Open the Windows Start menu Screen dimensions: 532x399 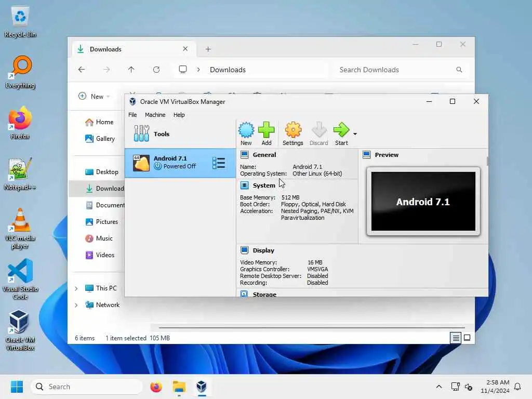pyautogui.click(x=17, y=387)
